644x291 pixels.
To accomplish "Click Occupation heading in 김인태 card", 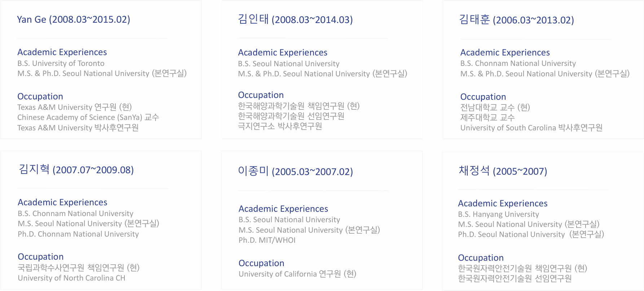I will click(x=261, y=95).
